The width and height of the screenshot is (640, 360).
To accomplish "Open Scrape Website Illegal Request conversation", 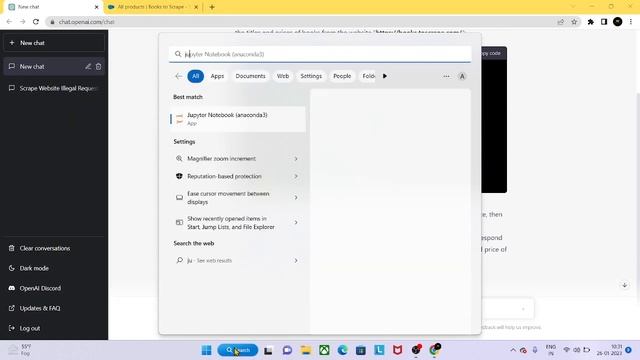I will tap(54, 88).
